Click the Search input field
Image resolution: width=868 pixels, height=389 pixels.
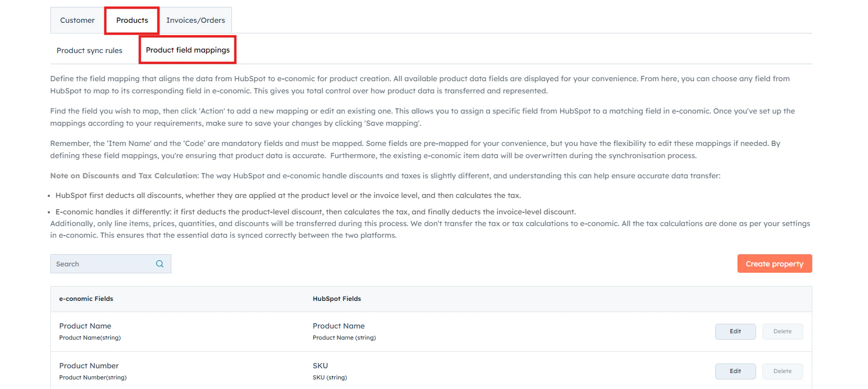[111, 264]
